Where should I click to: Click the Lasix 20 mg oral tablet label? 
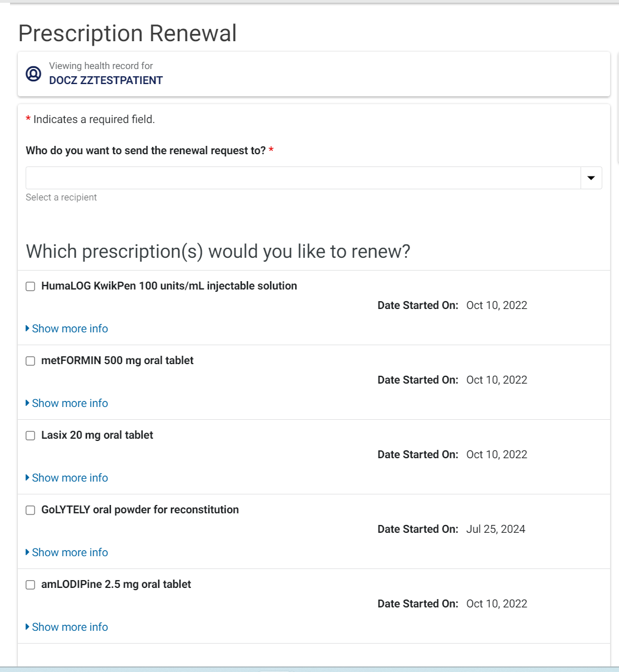coord(97,435)
